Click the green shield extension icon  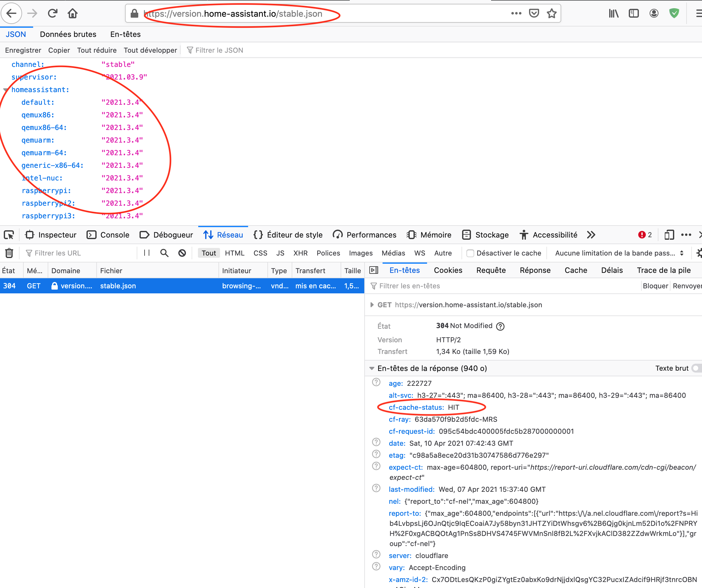pos(674,13)
